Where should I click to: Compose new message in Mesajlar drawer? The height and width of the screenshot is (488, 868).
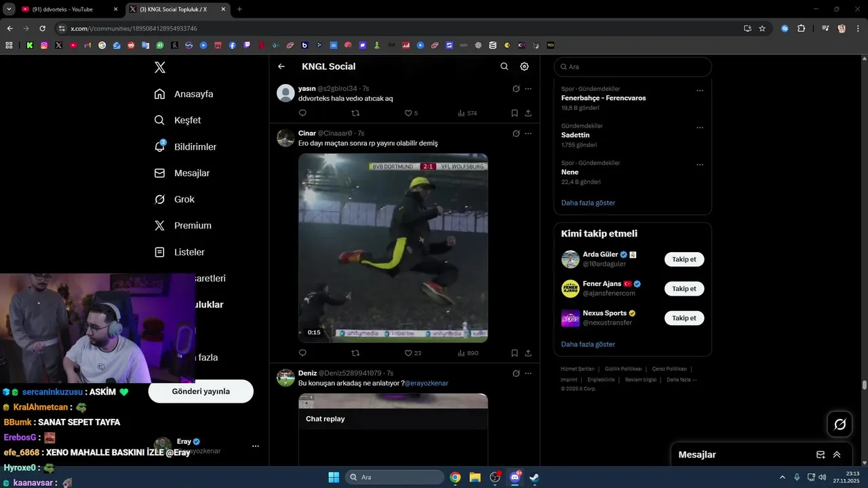(x=821, y=455)
